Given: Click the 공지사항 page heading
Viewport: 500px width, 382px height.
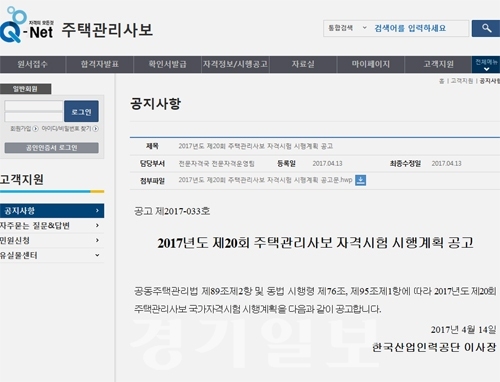Looking at the screenshot, I should (x=155, y=104).
